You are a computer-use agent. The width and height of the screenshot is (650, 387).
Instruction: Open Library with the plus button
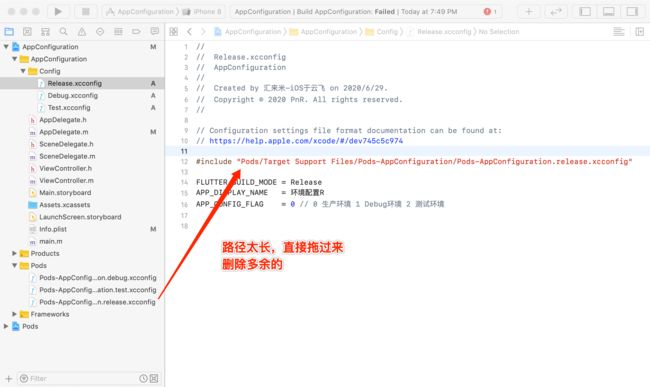529,12
